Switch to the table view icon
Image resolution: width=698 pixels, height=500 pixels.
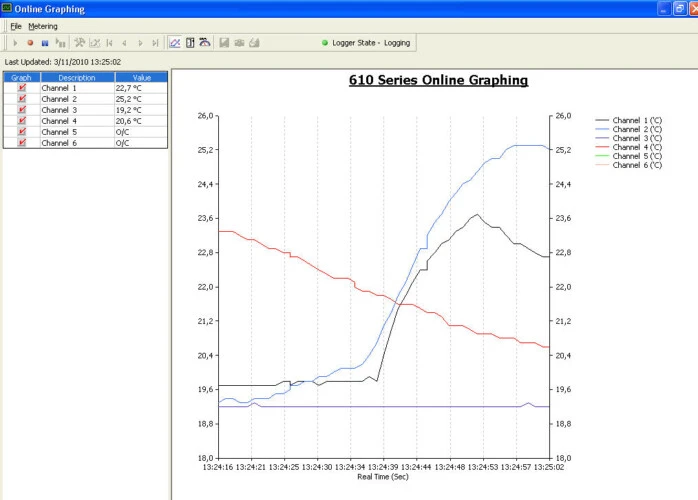pyautogui.click(x=189, y=43)
